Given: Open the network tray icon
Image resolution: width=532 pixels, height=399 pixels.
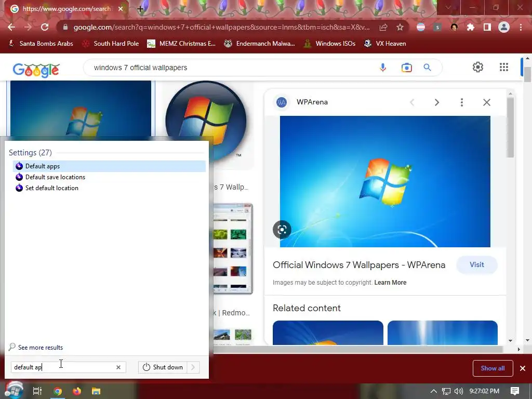Looking at the screenshot, I should click(x=446, y=391).
